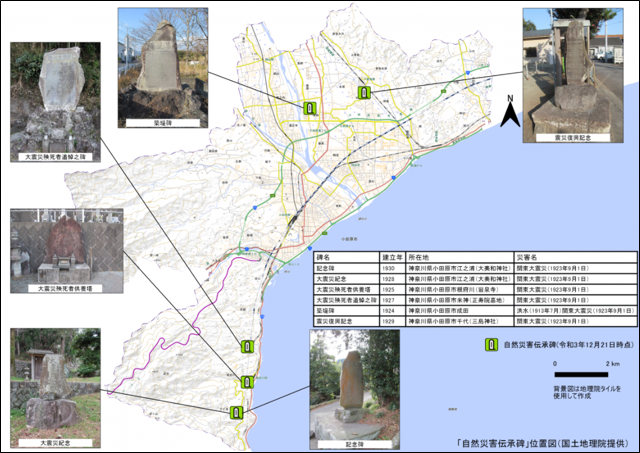Open the 大震災殃死者追悼之碑 monument photo
This screenshot has width=640, height=453.
(56, 102)
